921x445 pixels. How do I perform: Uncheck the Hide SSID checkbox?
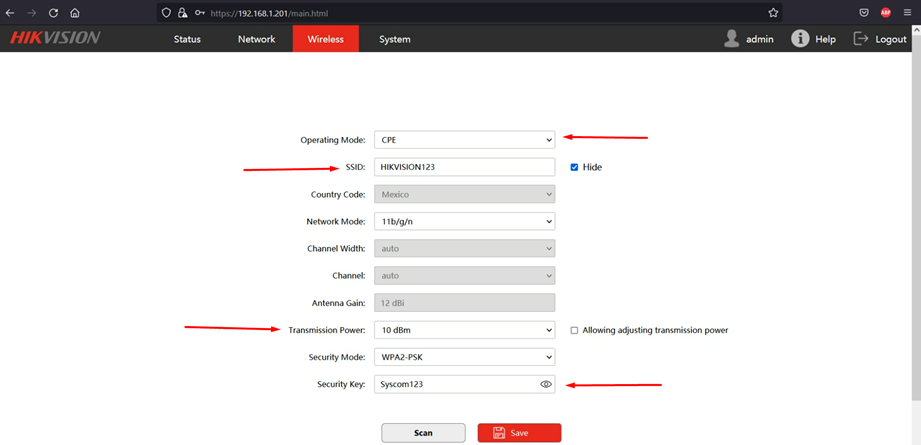(x=574, y=167)
